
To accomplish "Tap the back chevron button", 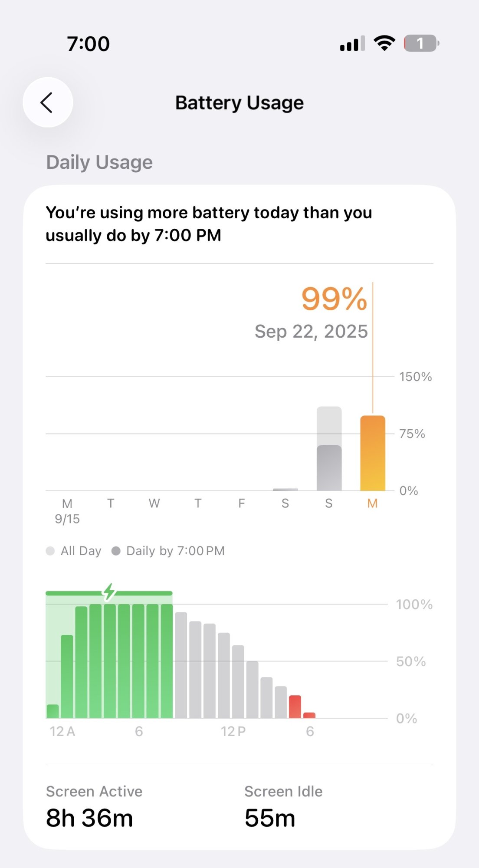I will 48,102.
